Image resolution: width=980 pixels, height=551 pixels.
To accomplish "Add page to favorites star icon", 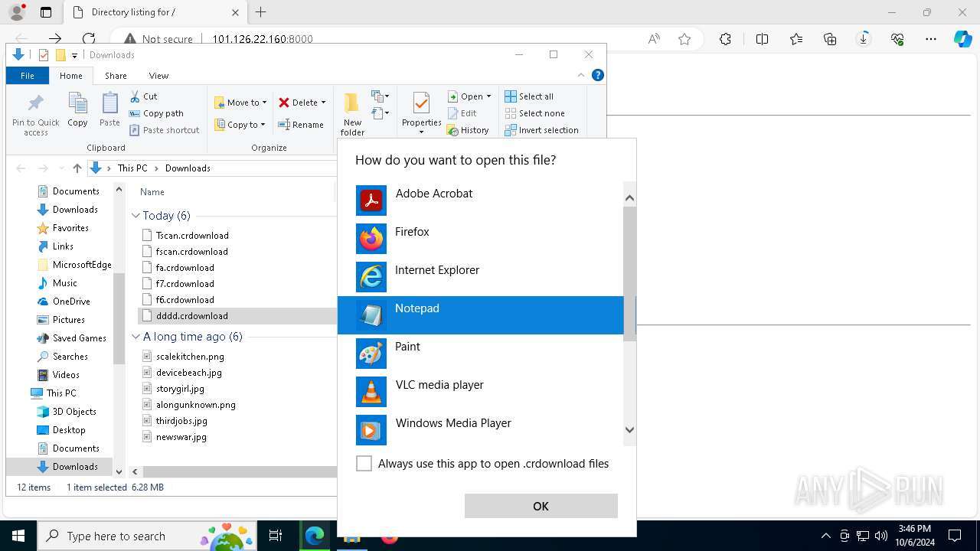I will click(x=684, y=39).
